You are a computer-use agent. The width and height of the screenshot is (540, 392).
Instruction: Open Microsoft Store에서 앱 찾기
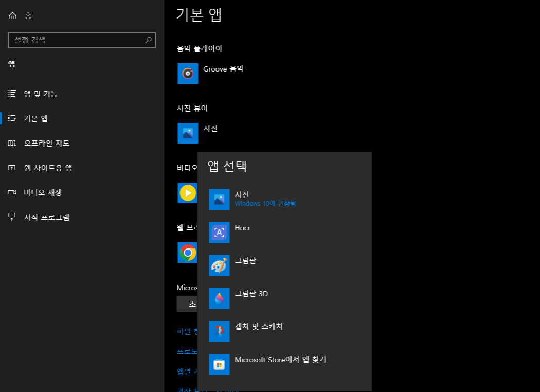[x=280, y=360]
